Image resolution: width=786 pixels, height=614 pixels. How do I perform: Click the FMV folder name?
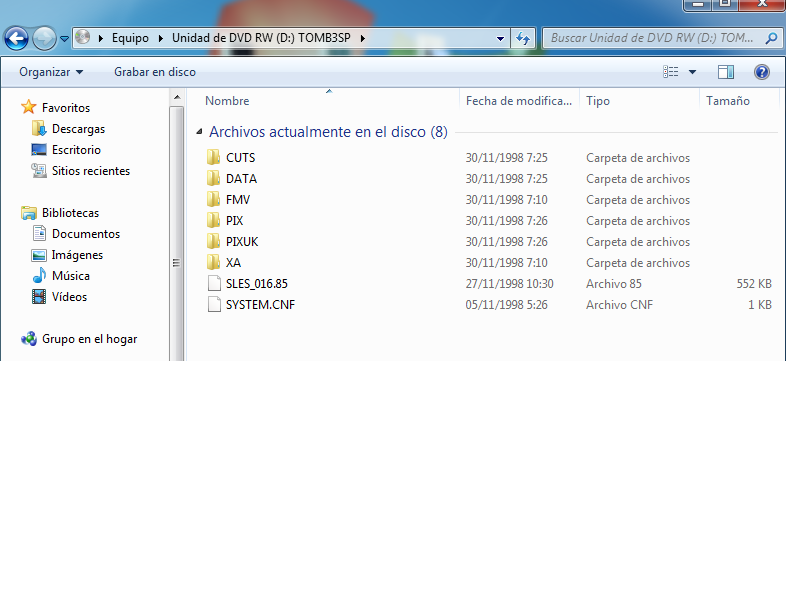click(238, 200)
